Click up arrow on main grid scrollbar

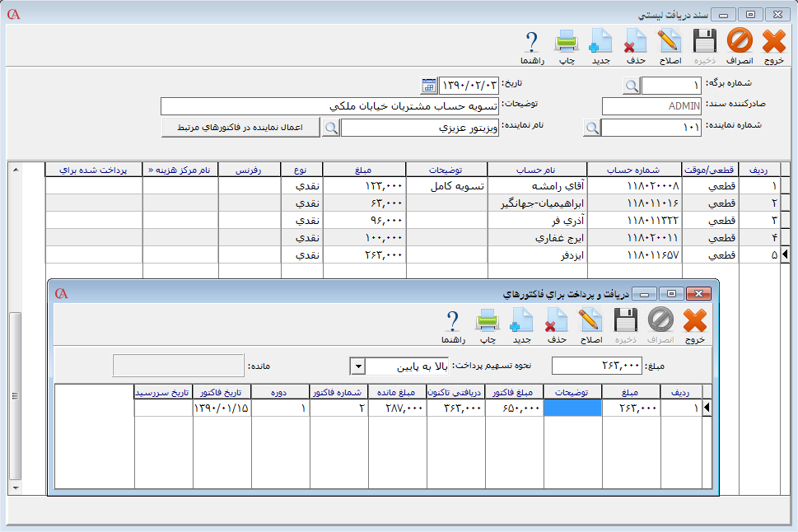[x=14, y=169]
